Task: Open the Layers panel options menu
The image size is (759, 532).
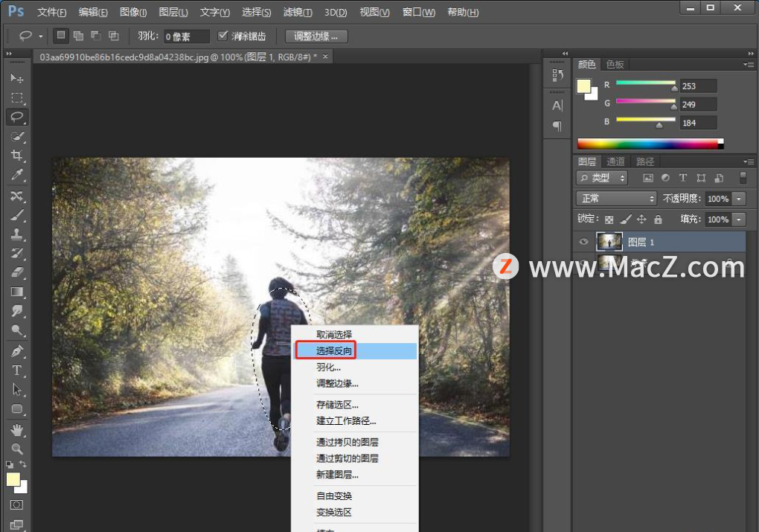Action: pyautogui.click(x=749, y=161)
